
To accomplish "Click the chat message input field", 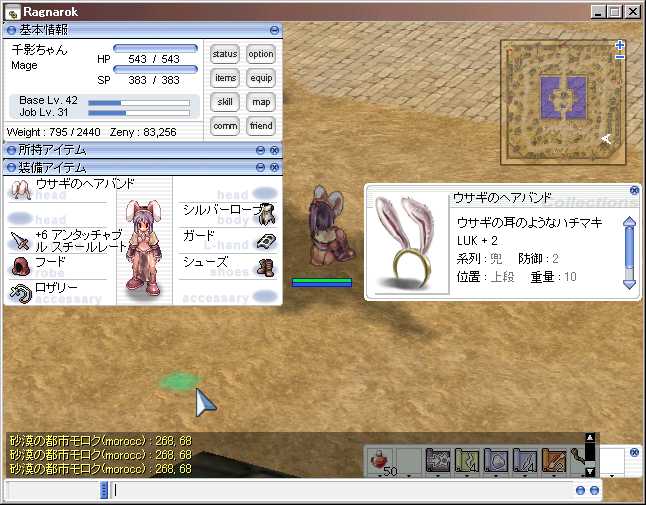I will (x=342, y=490).
